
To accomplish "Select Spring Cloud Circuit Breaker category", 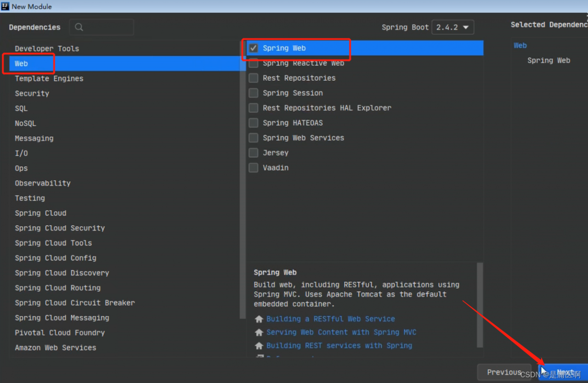I will click(x=125, y=303).
